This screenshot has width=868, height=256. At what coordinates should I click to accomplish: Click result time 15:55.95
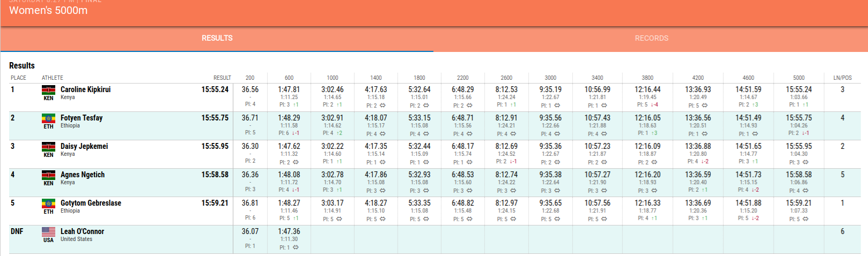215,146
